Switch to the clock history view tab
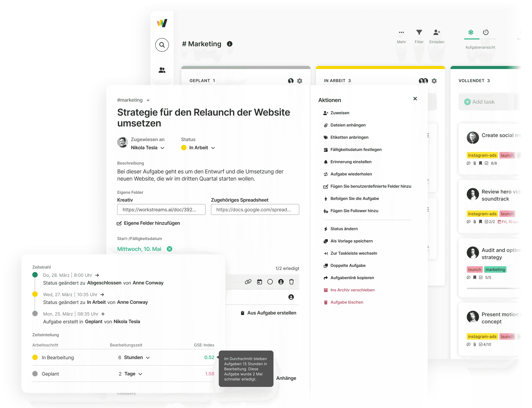 pyautogui.click(x=486, y=32)
